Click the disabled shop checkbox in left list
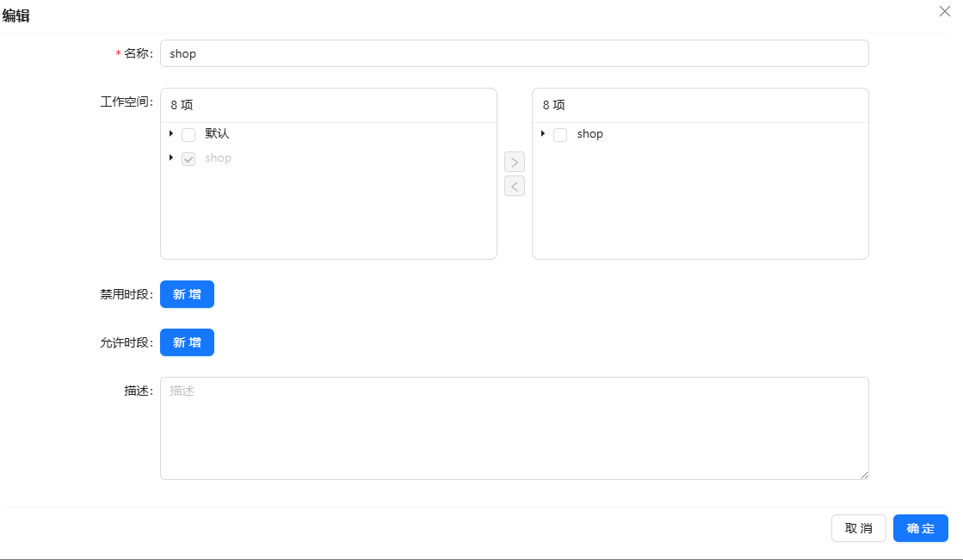The width and height of the screenshot is (963, 560). pos(188,158)
